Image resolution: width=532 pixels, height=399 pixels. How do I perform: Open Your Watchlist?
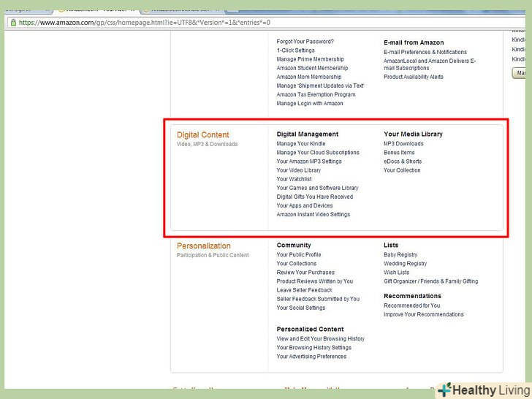coord(294,179)
